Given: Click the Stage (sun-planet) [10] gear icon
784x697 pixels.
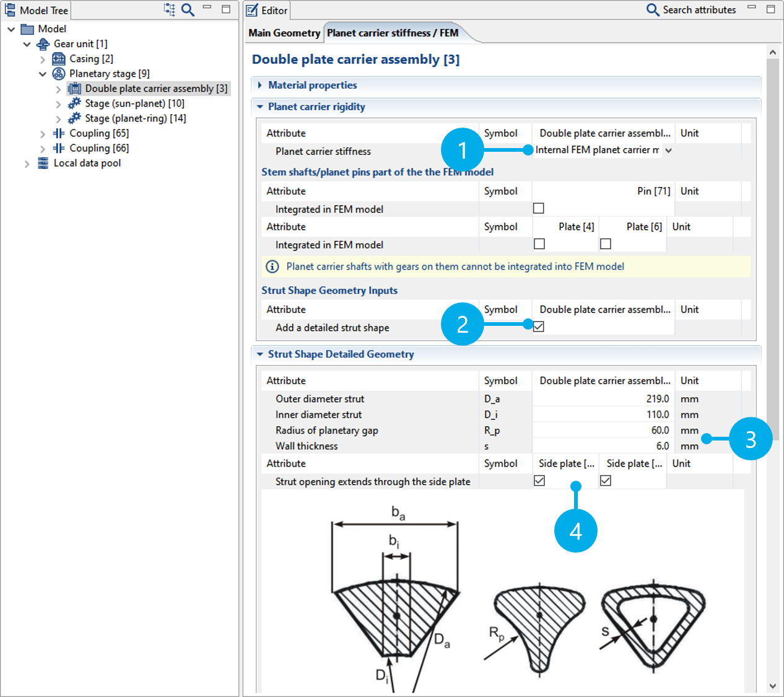Looking at the screenshot, I should 74,103.
